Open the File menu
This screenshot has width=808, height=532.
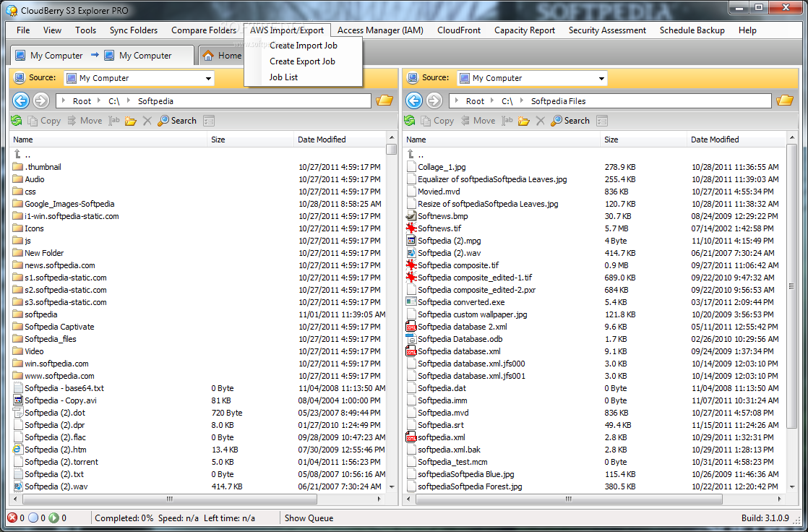pyautogui.click(x=23, y=30)
